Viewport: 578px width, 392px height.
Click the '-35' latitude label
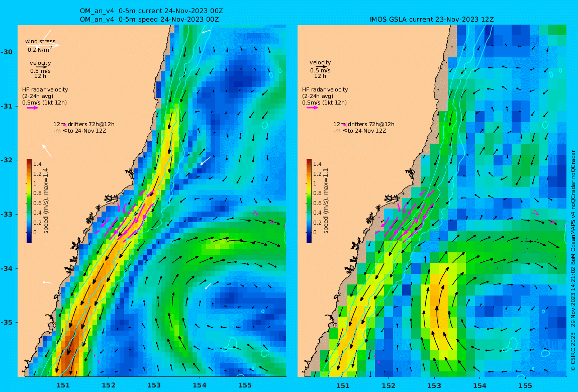[7, 322]
